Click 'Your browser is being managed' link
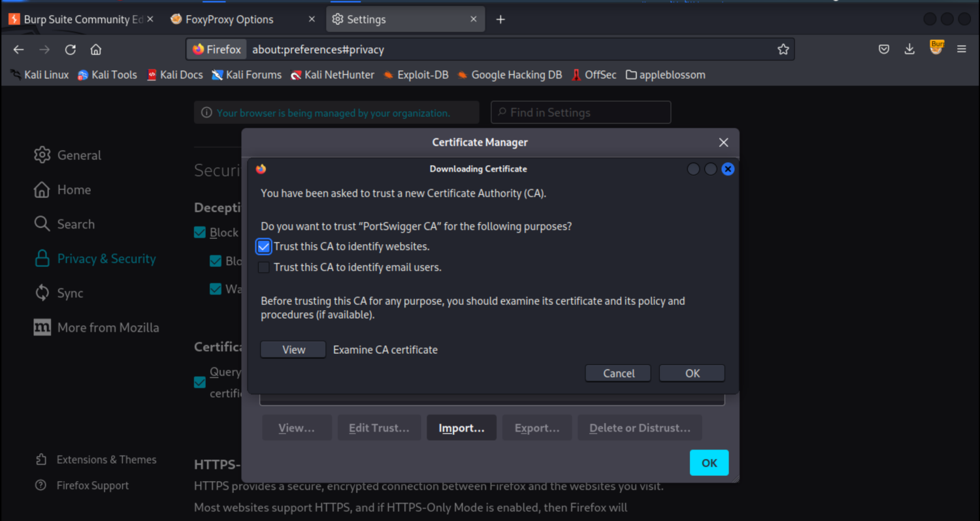Image resolution: width=980 pixels, height=521 pixels. (333, 113)
